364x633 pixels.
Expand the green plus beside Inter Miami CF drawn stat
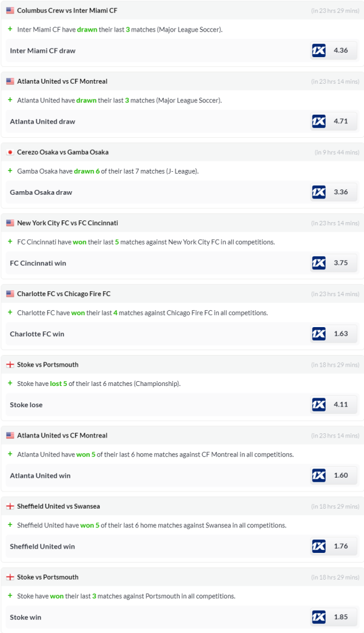click(x=10, y=29)
